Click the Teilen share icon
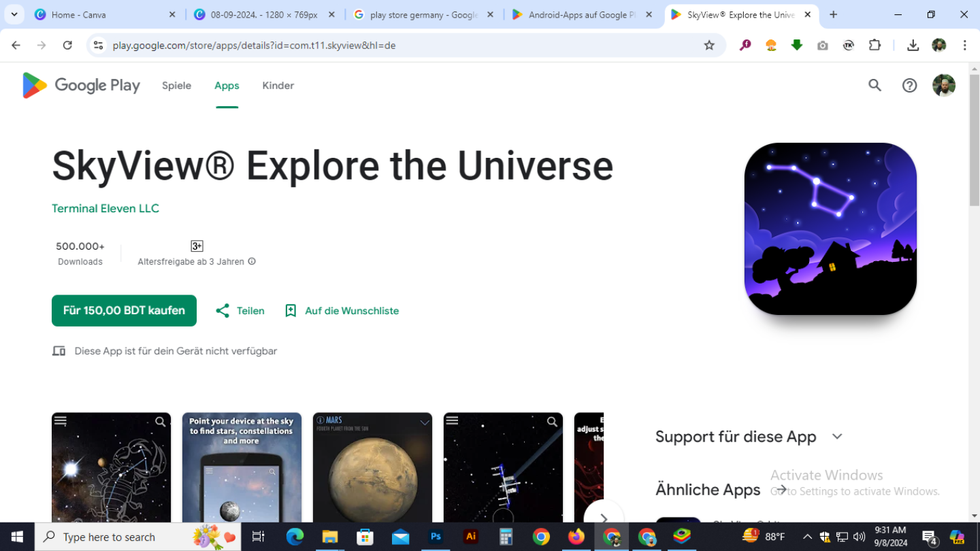The height and width of the screenshot is (551, 980). pyautogui.click(x=223, y=311)
